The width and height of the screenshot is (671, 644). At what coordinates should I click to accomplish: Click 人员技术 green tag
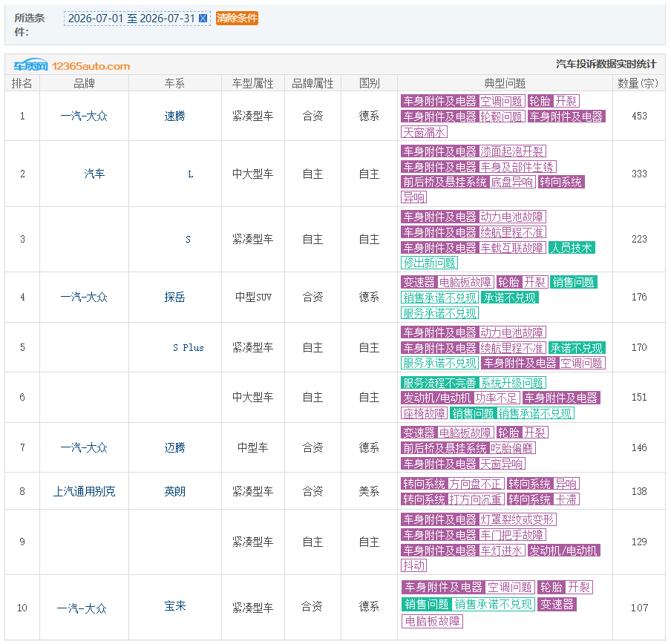pyautogui.click(x=572, y=248)
